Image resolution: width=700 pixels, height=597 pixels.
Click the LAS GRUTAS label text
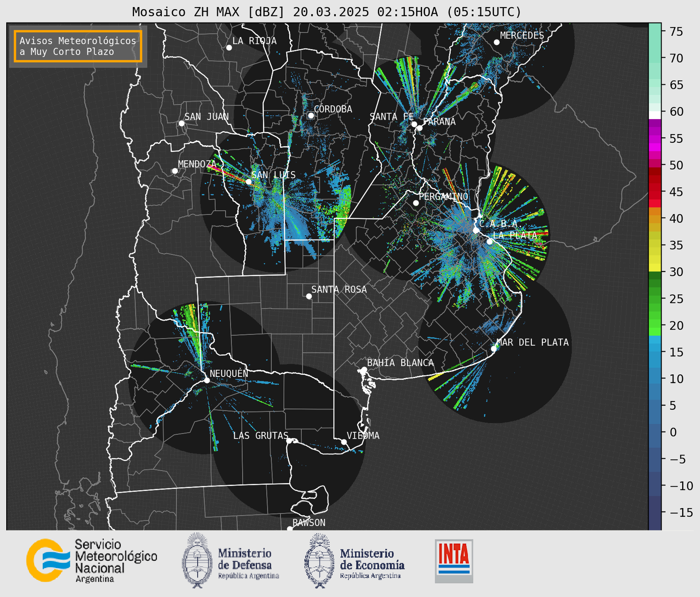(x=261, y=436)
